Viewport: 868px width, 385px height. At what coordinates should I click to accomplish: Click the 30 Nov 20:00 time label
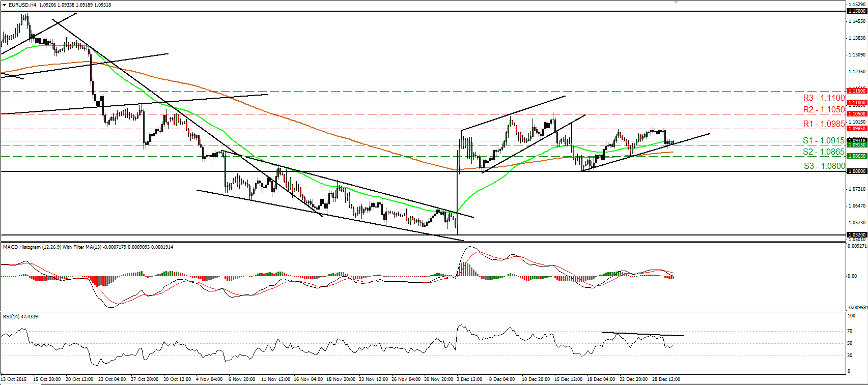pyautogui.click(x=438, y=379)
